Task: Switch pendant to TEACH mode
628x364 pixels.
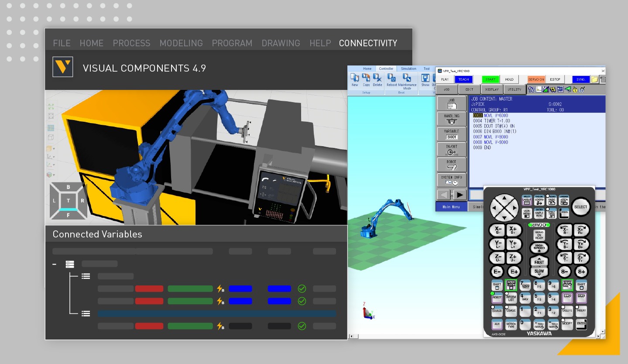Action: [463, 79]
